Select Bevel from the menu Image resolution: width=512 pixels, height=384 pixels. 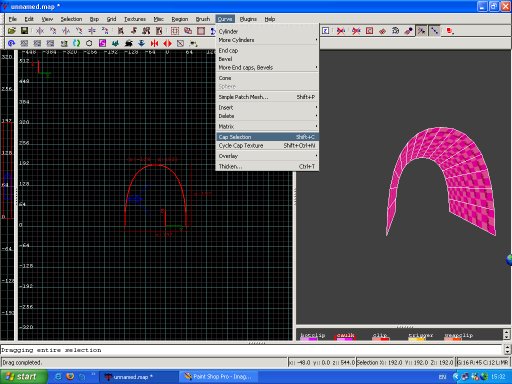click(267, 59)
